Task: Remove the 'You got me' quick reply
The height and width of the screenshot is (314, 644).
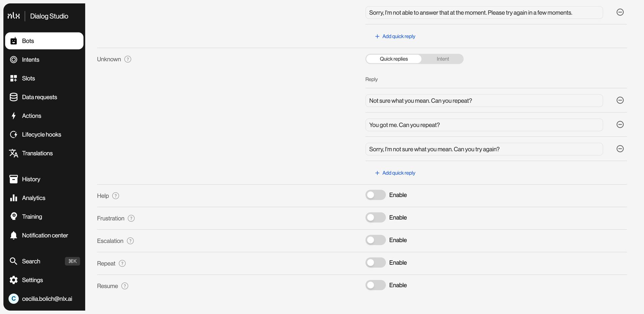Action: pos(620,124)
